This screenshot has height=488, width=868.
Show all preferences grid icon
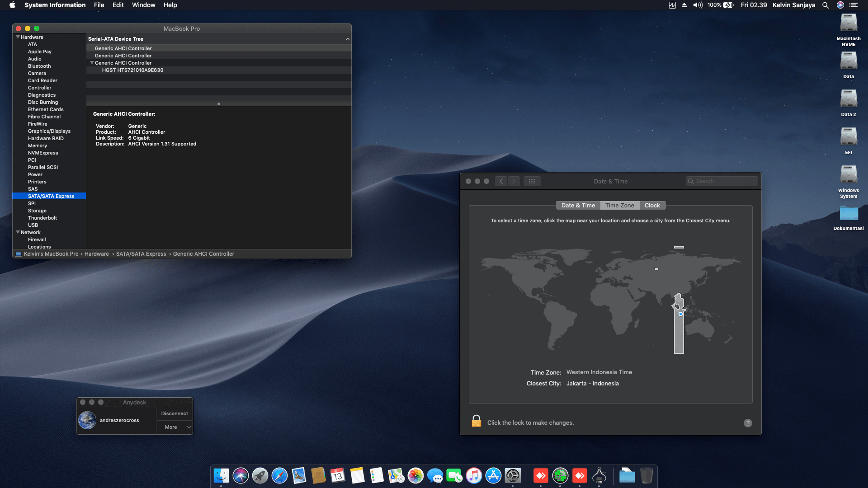(x=532, y=181)
